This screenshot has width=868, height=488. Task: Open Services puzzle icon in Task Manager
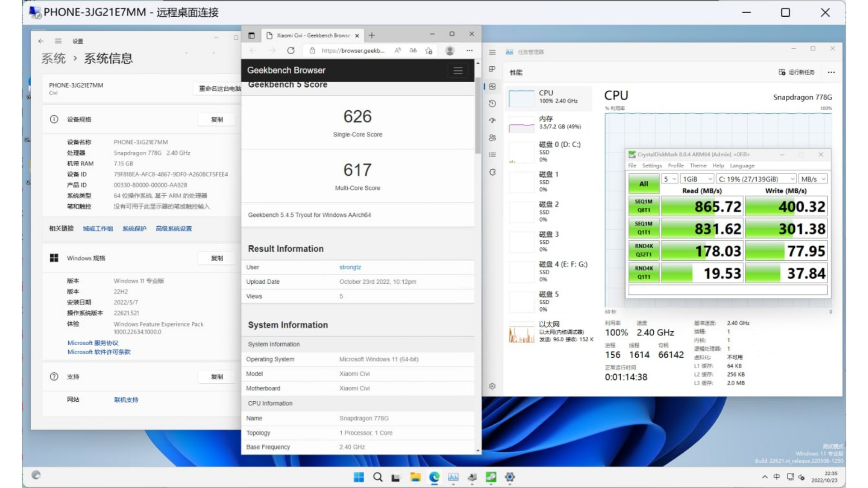pyautogui.click(x=492, y=172)
